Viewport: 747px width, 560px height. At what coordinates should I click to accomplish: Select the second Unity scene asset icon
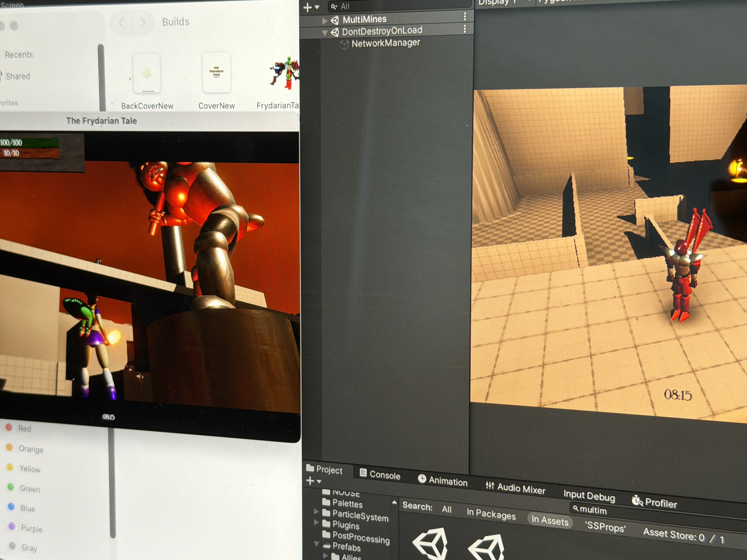[x=486, y=548]
